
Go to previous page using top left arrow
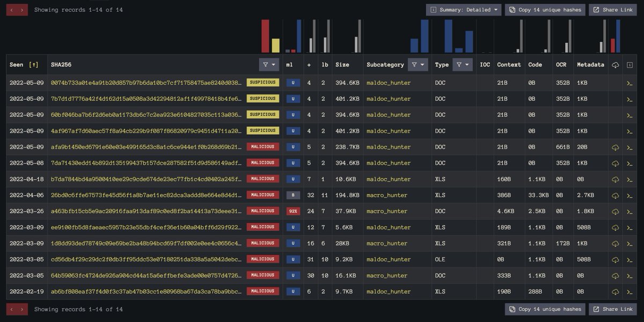tap(11, 10)
